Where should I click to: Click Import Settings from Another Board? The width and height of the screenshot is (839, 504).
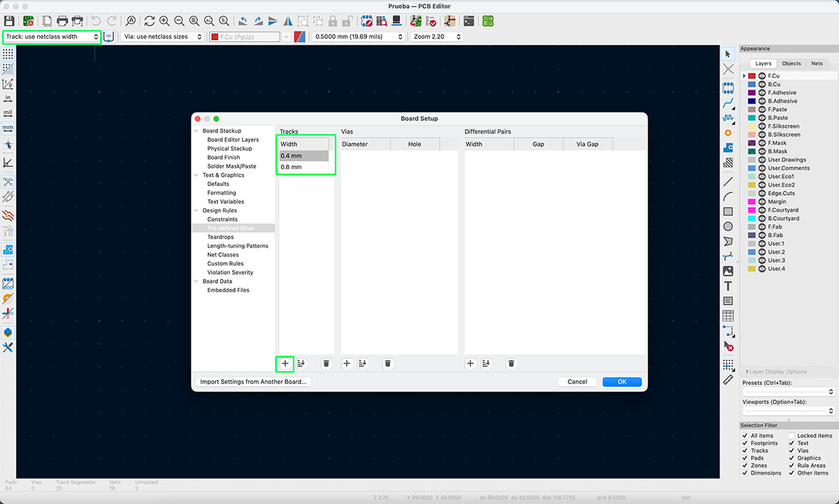[x=253, y=382]
